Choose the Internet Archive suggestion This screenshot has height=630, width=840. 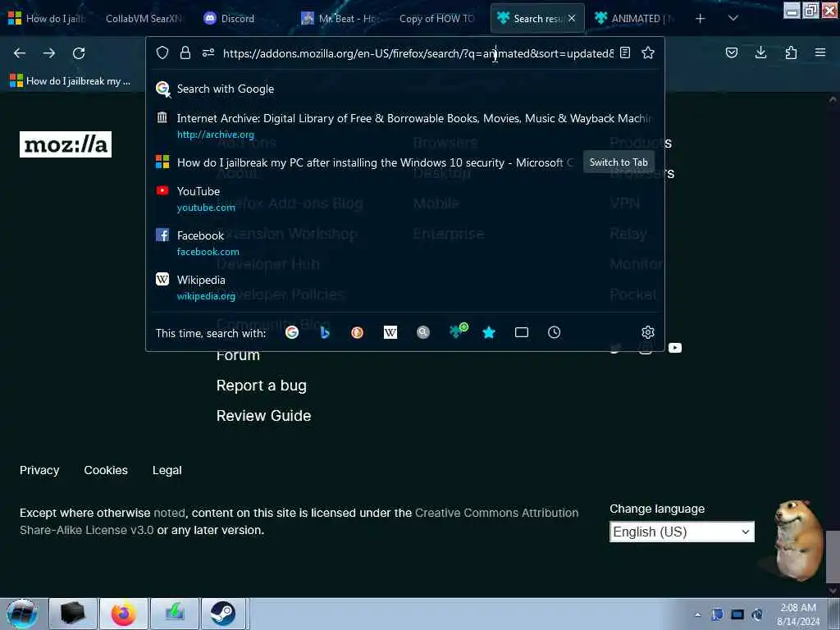[405, 126]
